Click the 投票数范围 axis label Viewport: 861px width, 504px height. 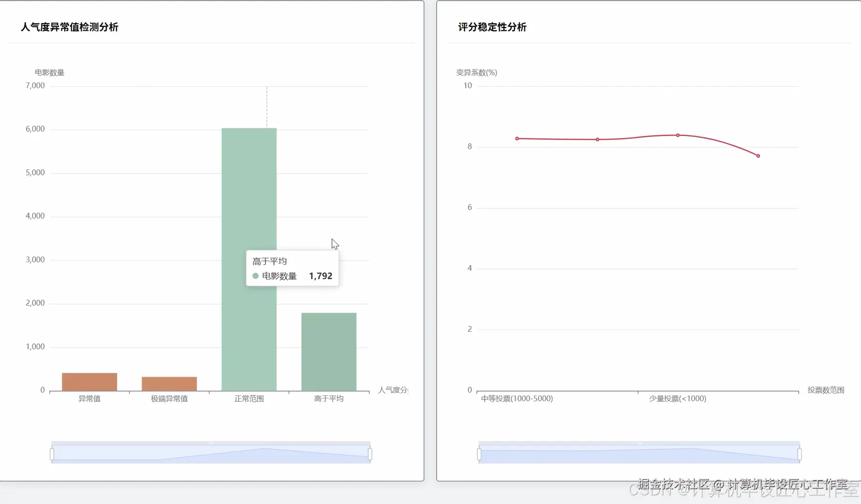[826, 390]
